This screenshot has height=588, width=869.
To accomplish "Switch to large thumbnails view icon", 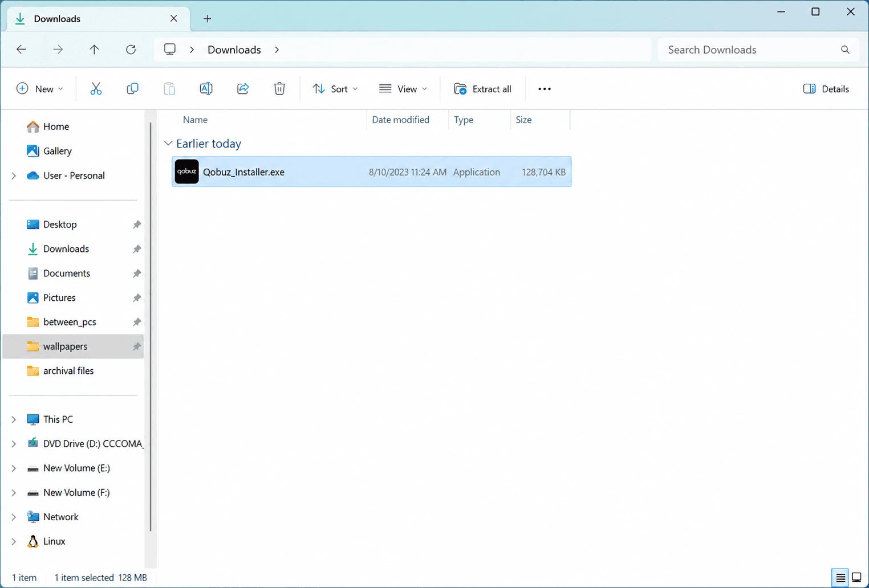I will [x=856, y=578].
